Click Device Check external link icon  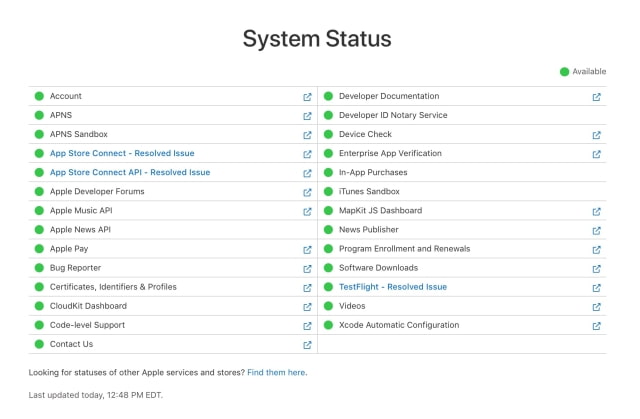596,135
